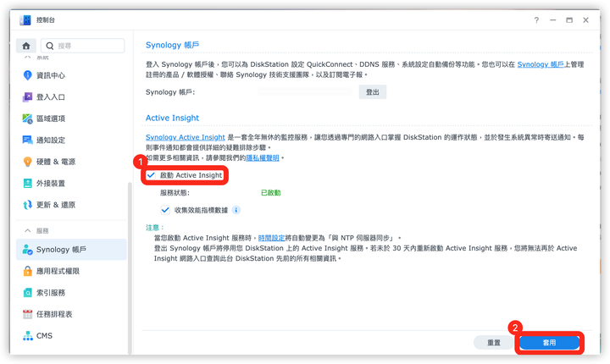610x364 pixels.
Task: Open 應用程式權限 lock icon
Action: 27,271
